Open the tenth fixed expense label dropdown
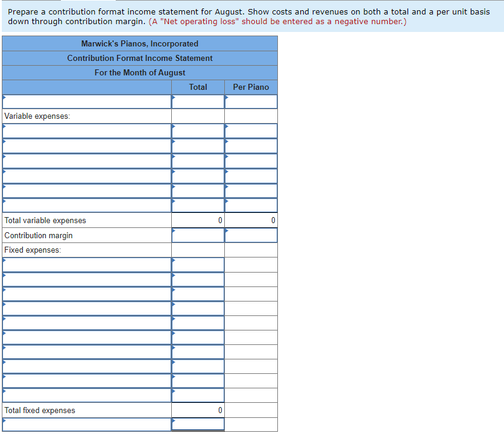 coord(87,395)
